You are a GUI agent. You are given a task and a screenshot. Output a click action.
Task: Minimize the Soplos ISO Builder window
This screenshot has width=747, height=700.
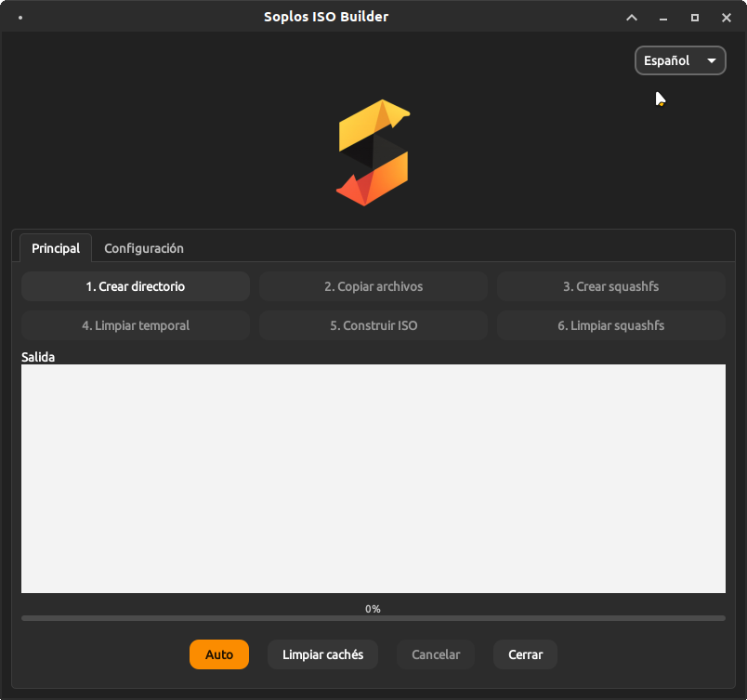(663, 18)
